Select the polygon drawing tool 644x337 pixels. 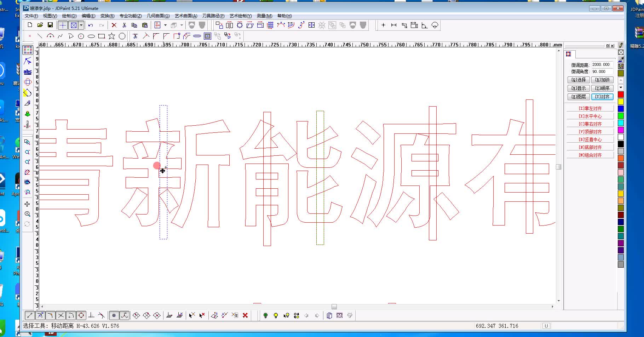point(122,36)
